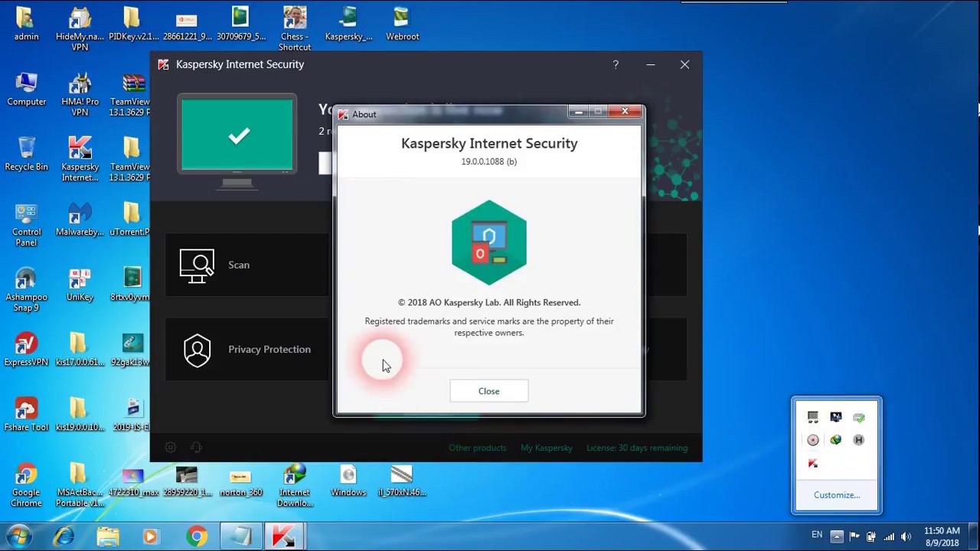Screen dimensions: 980x551
Task: Select the 4722310_max image desktop file
Action: 133,481
